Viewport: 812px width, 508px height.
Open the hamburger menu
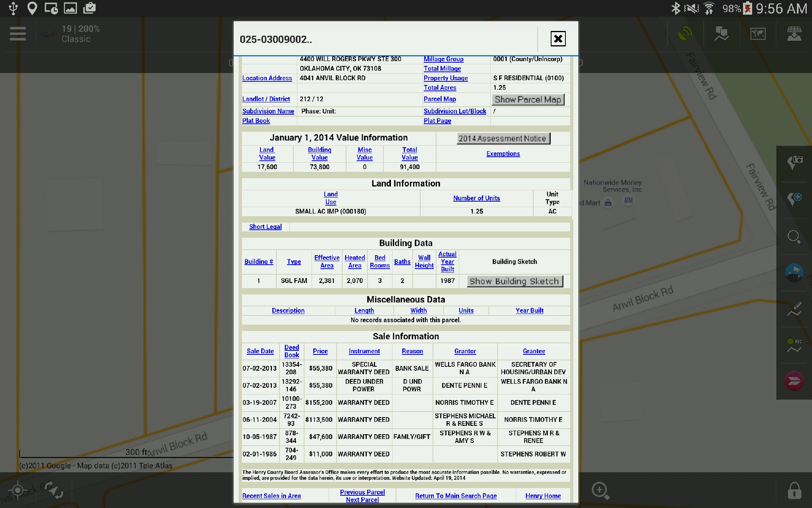point(18,34)
